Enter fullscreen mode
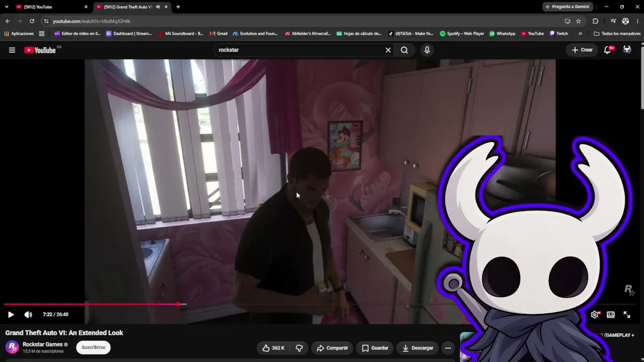 [627, 315]
